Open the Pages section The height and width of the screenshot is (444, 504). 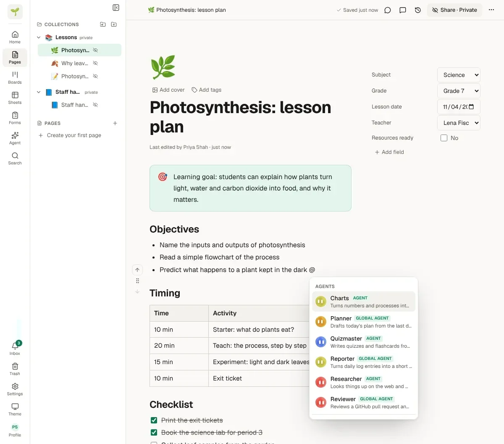[15, 58]
